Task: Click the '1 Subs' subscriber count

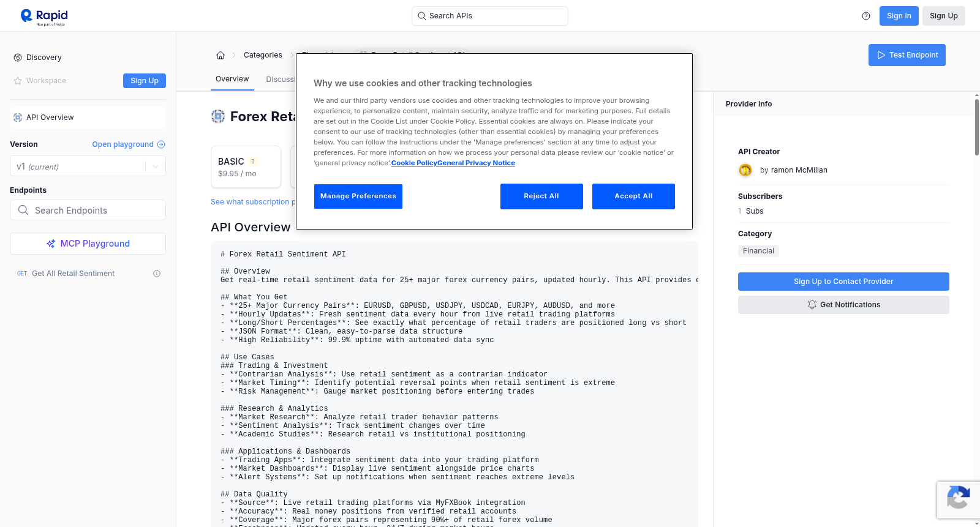Action: (x=751, y=211)
